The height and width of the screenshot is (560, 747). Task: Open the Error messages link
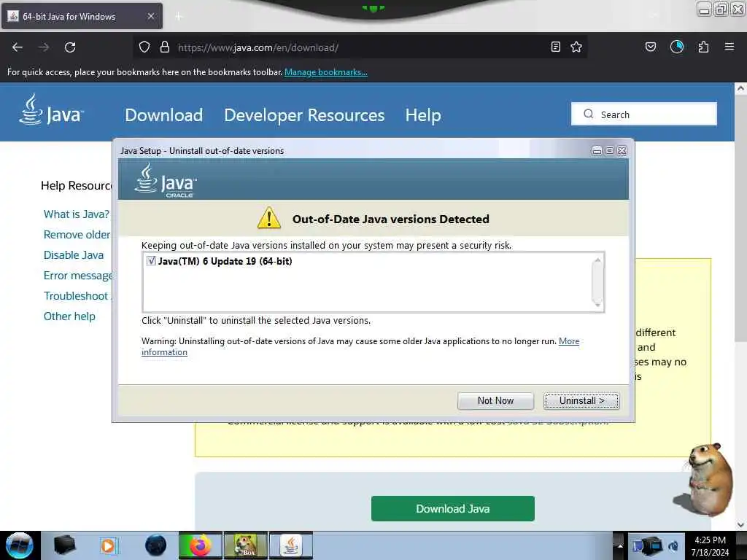(x=77, y=276)
